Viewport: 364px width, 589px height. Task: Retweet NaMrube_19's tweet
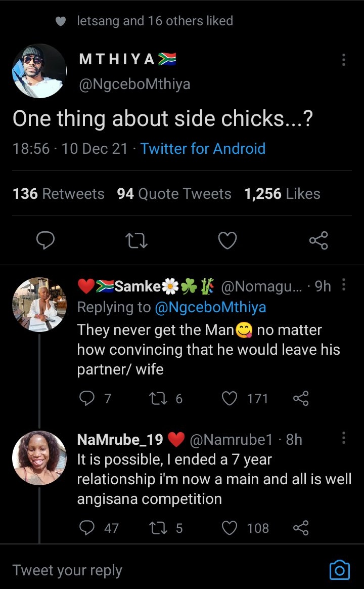[158, 528]
